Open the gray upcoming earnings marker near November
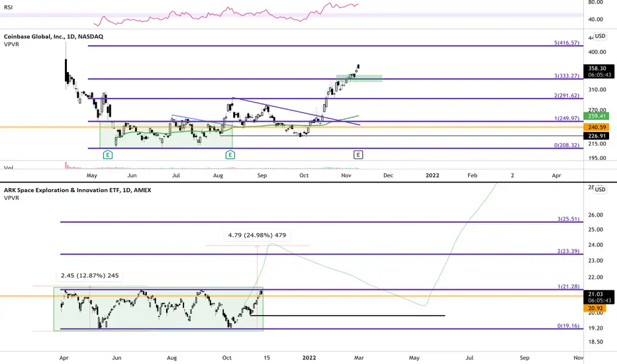This screenshot has height=364, width=617. (358, 155)
